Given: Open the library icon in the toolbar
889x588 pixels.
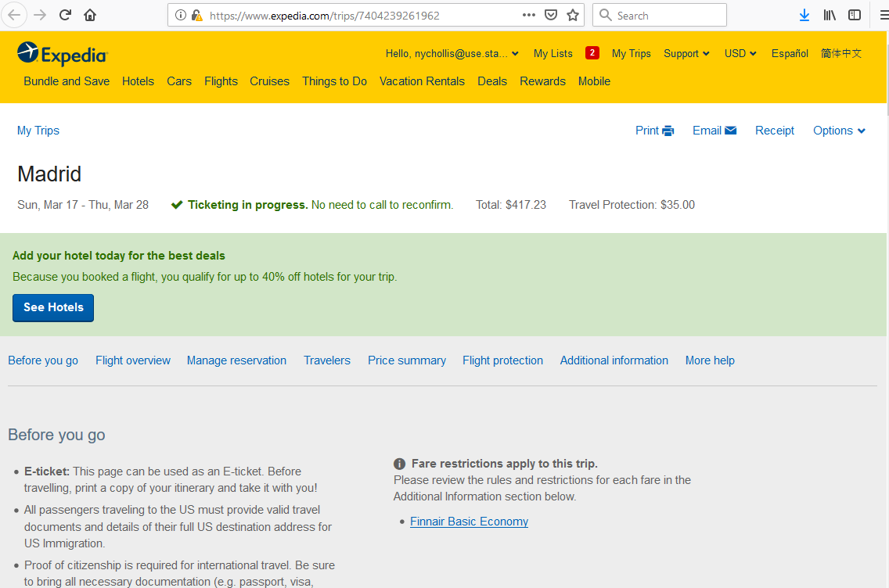Looking at the screenshot, I should [x=830, y=15].
